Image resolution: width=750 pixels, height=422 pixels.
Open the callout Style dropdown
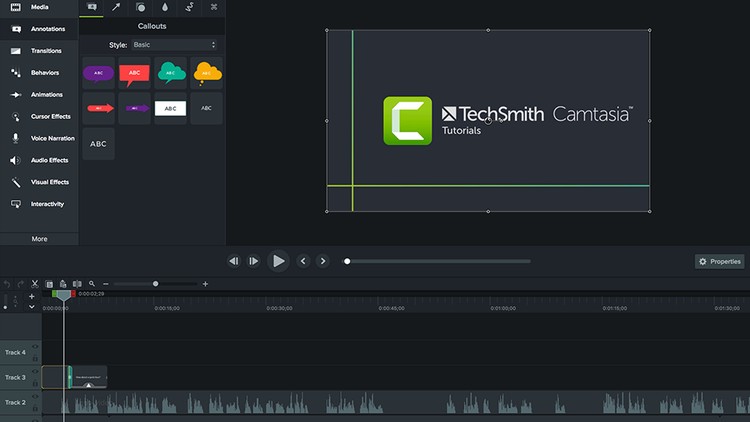[174, 45]
